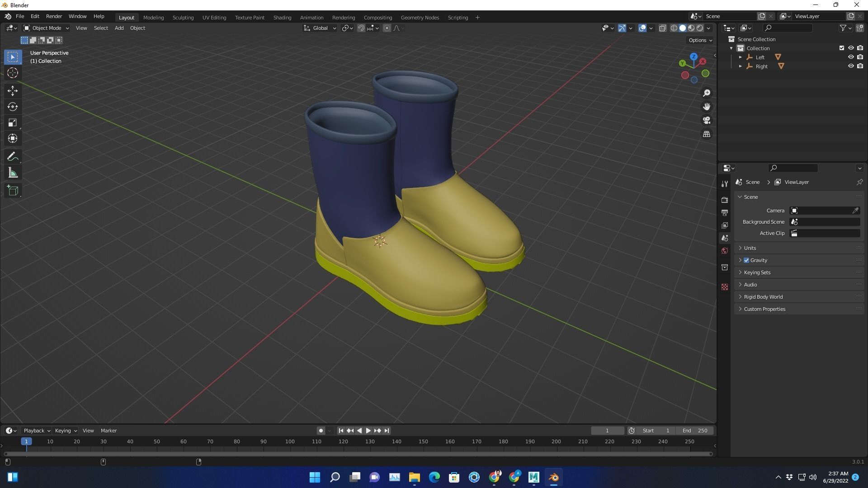Hide the Right object in viewport
The height and width of the screenshot is (488, 868).
[x=850, y=66]
